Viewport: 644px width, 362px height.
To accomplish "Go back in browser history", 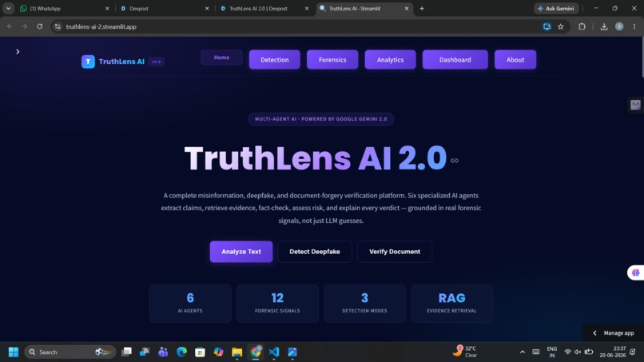I will point(10,26).
